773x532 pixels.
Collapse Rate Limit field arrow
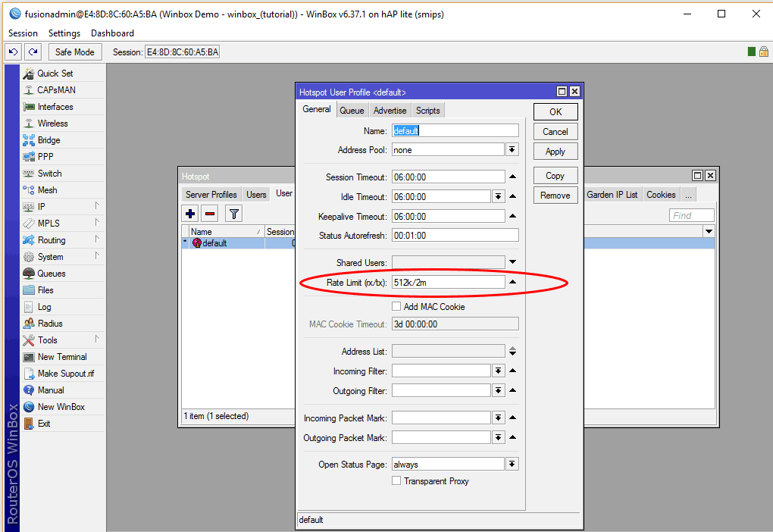pyautogui.click(x=513, y=282)
